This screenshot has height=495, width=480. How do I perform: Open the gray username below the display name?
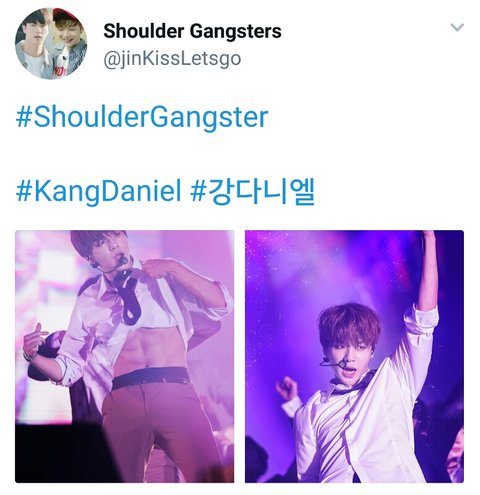click(172, 59)
